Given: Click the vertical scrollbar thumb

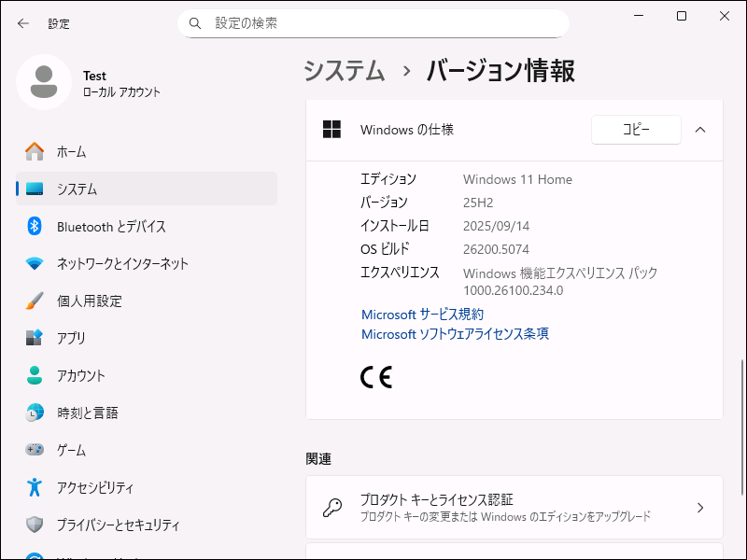Looking at the screenshot, I should pos(741,427).
